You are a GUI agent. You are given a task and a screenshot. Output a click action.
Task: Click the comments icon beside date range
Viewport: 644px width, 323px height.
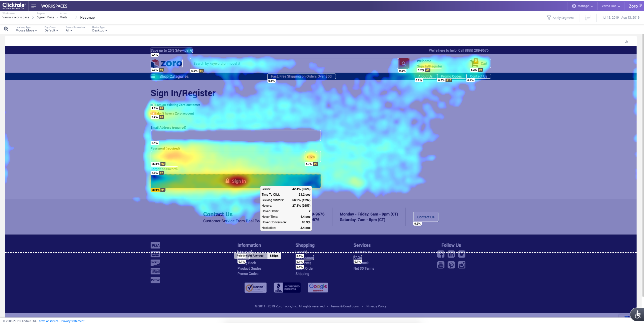pos(588,18)
